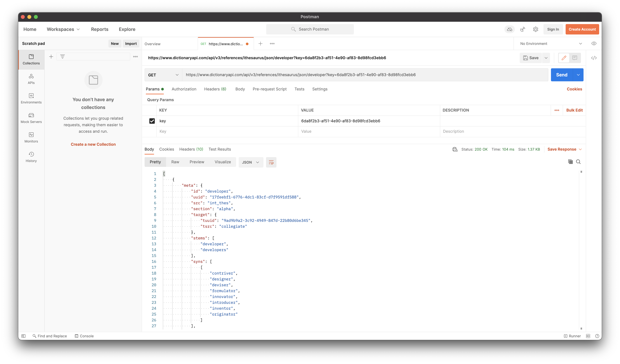The height and width of the screenshot is (364, 620).
Task: Search the response body magnifier icon
Action: tap(578, 162)
